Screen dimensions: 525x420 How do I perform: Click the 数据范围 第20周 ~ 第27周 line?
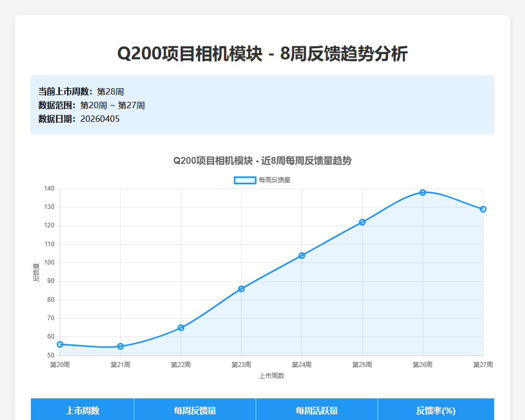point(91,105)
